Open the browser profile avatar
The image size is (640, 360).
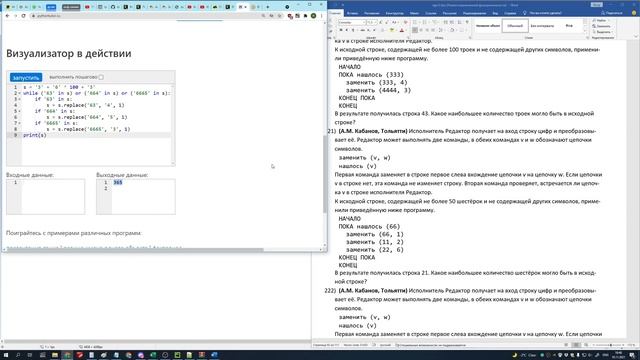313,16
